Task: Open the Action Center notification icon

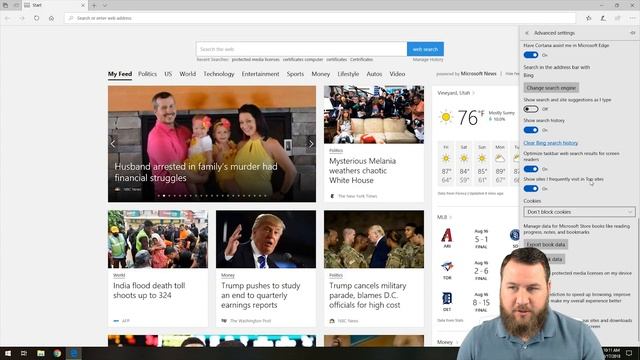Action: click(629, 353)
